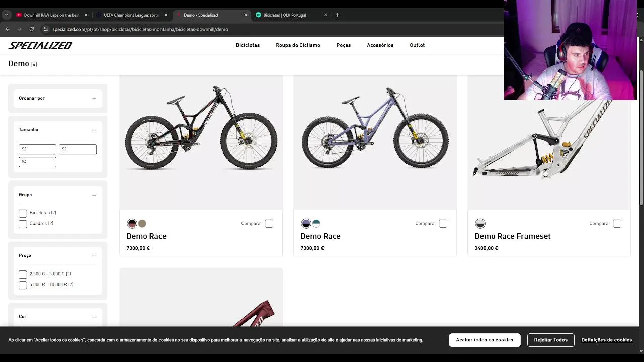644x362 pixels.
Task: Close the OLX Portugal tab
Action: (325, 15)
